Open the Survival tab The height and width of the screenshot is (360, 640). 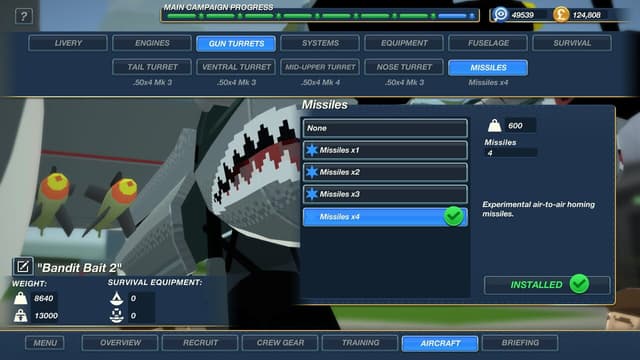[572, 43]
